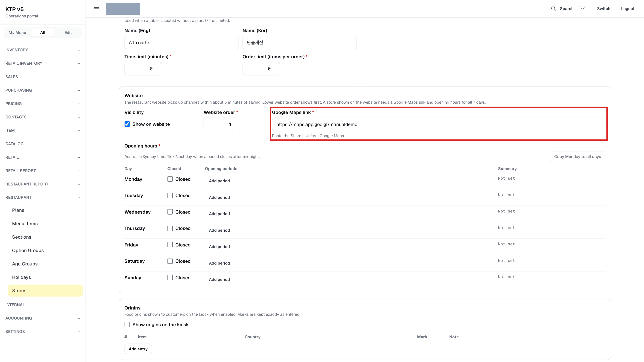Open Age Groups page
Viewport: 644px width, 362px height.
point(45,264)
